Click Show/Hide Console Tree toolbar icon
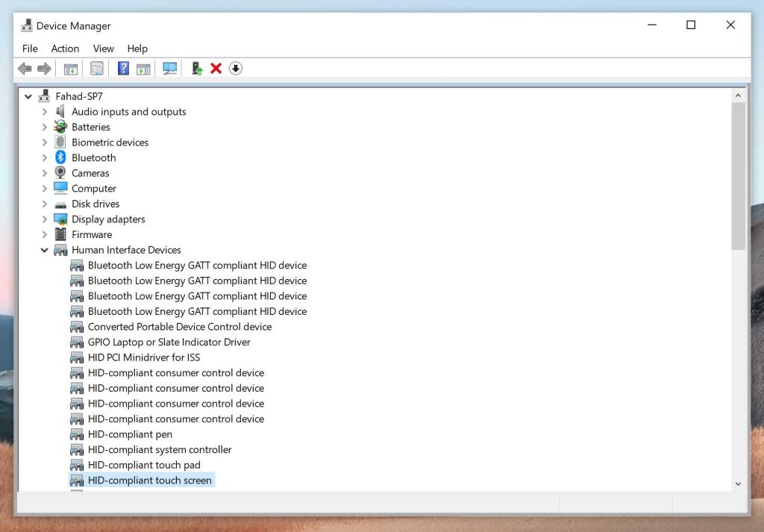 point(71,69)
